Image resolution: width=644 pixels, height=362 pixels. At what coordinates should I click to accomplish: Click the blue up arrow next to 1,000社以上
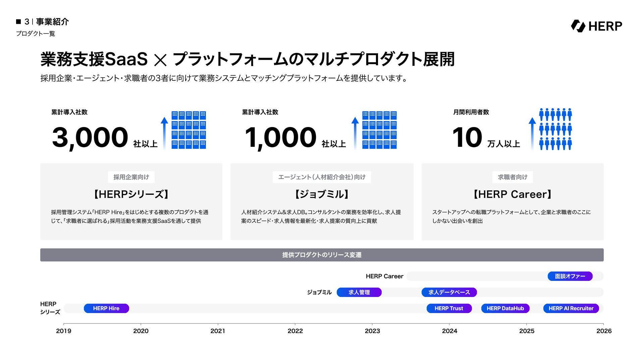355,133
